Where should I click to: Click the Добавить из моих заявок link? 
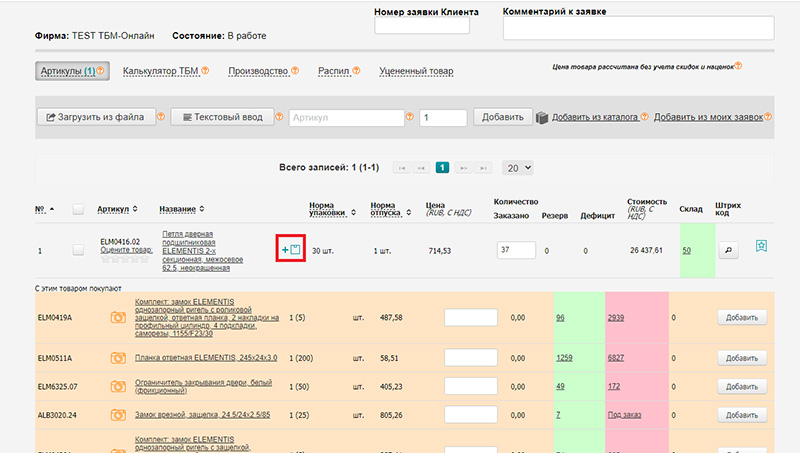[707, 117]
